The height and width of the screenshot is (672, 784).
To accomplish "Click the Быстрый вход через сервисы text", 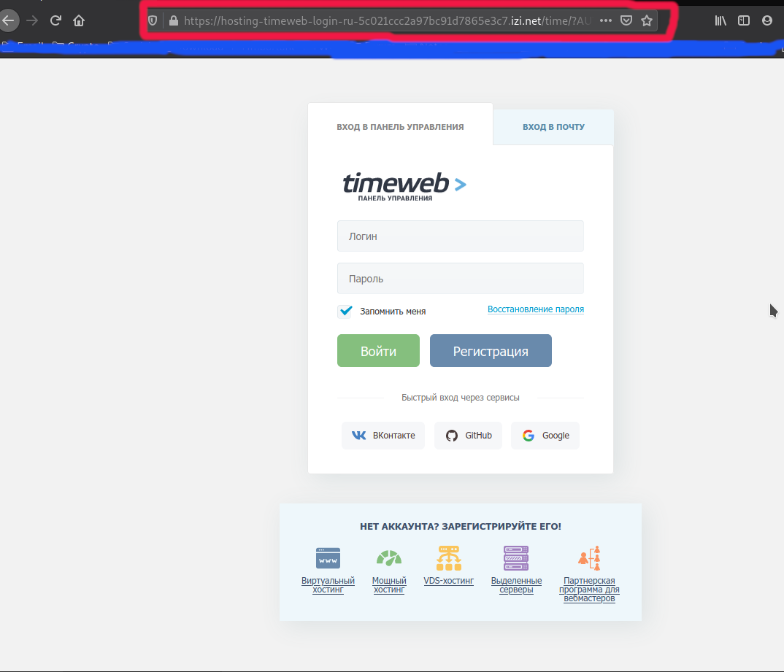I will click(x=461, y=398).
